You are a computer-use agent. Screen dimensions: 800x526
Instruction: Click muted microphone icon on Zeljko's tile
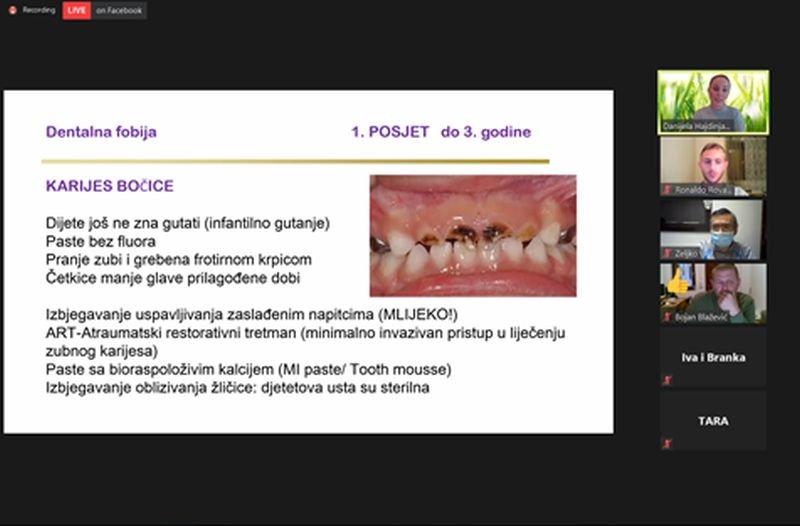[666, 254]
